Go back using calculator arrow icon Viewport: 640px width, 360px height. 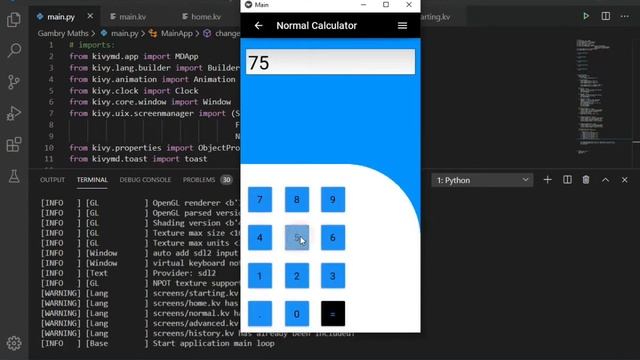coord(258,26)
